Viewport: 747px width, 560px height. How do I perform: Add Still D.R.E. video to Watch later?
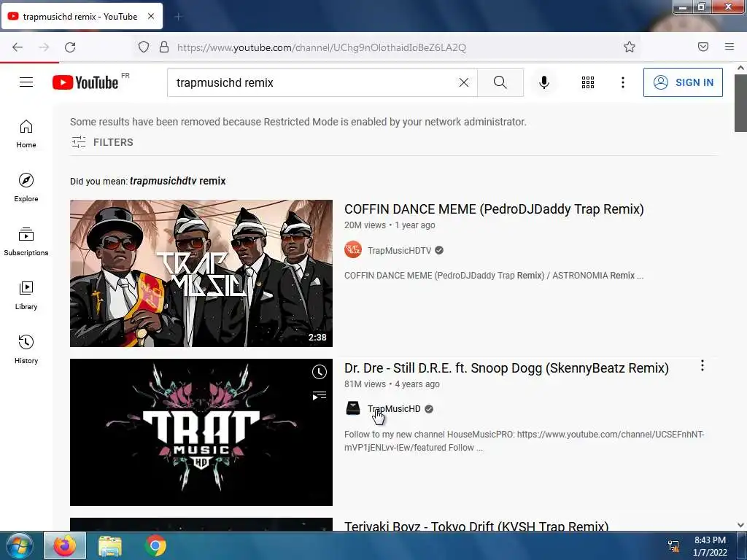pos(320,372)
